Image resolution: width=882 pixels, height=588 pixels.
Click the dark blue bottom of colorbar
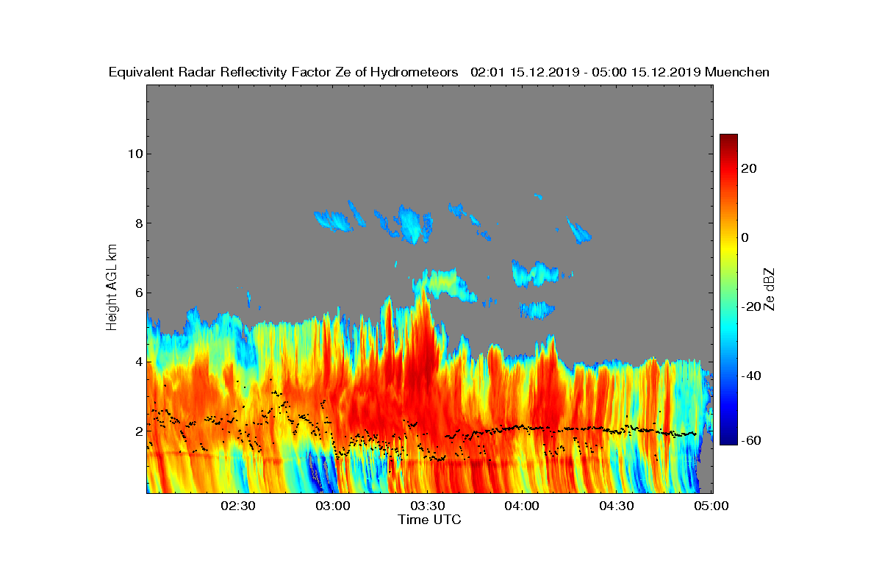728,441
